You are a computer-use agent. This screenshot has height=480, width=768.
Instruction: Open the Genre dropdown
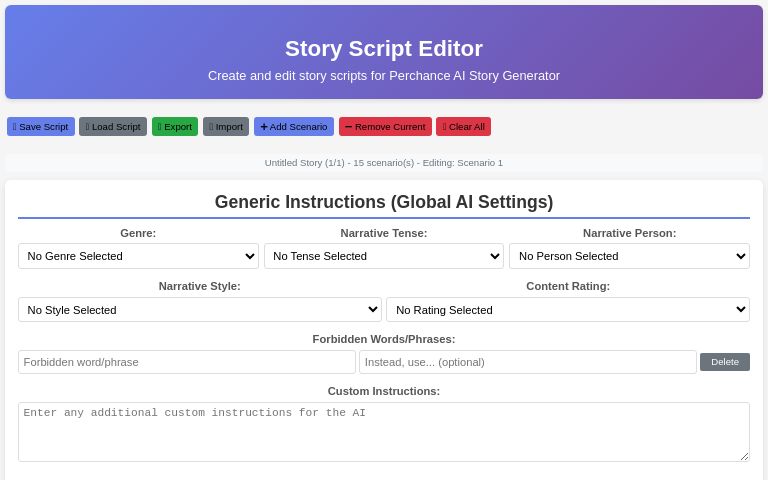[x=138, y=256]
